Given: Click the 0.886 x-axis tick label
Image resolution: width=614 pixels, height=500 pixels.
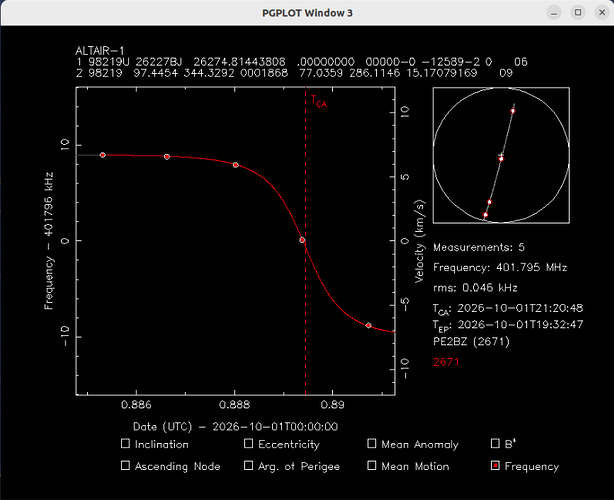Looking at the screenshot, I should [x=136, y=404].
